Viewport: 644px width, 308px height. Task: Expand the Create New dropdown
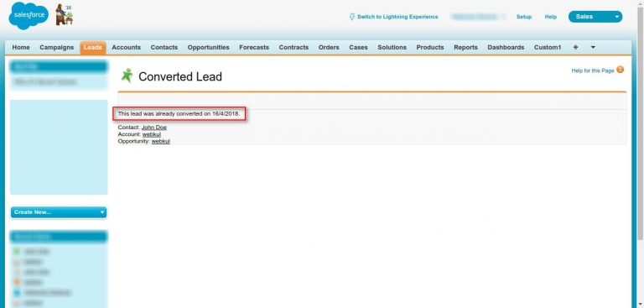coord(59,212)
